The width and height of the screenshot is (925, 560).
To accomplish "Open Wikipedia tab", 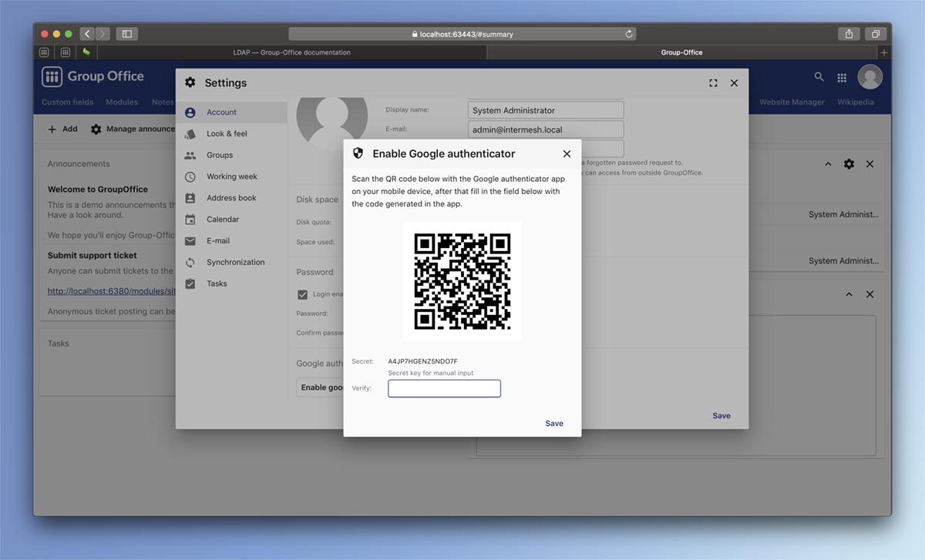I will 856,102.
